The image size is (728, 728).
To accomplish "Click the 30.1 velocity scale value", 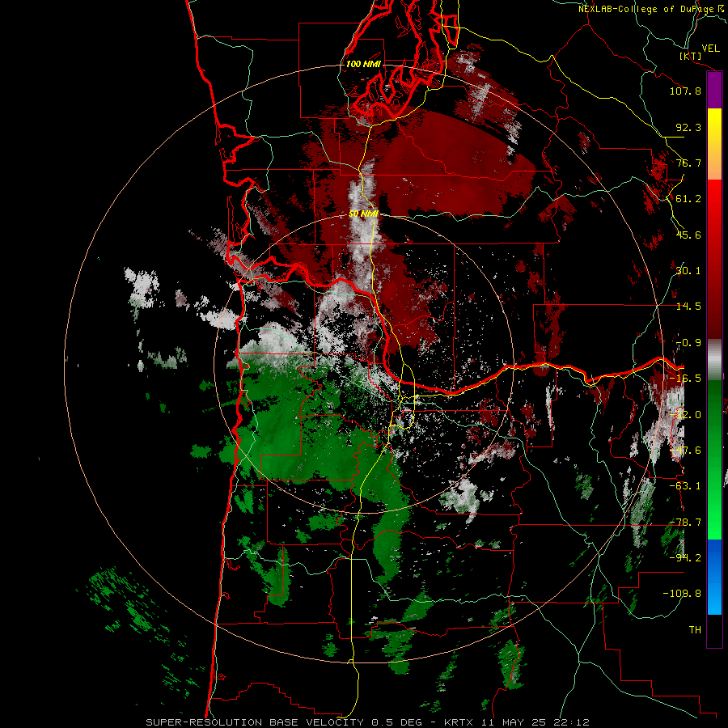I will pos(688,271).
